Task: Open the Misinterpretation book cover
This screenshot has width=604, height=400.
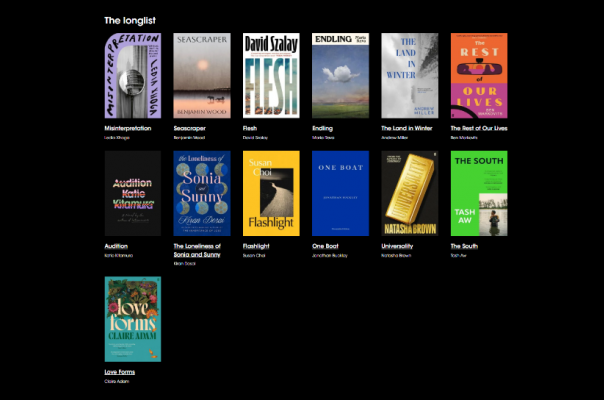Action: click(x=133, y=76)
